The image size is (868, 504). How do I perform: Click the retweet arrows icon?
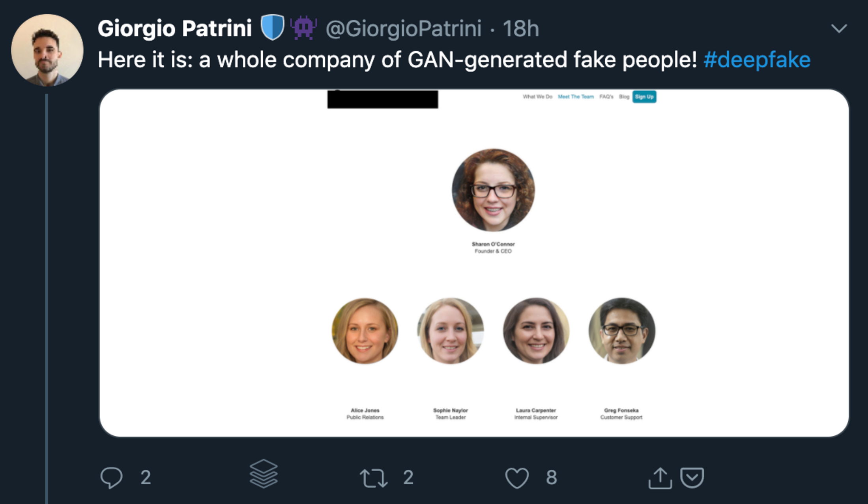pos(373,478)
